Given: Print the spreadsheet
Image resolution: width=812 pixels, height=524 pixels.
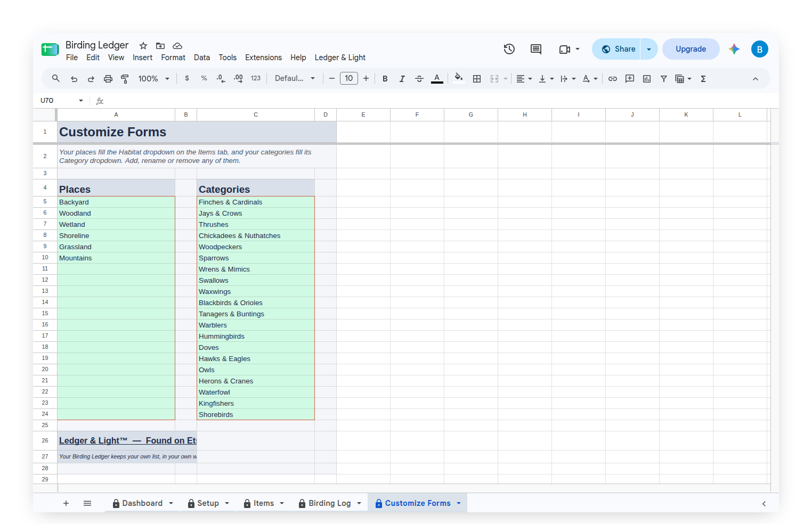Looking at the screenshot, I should (x=108, y=79).
